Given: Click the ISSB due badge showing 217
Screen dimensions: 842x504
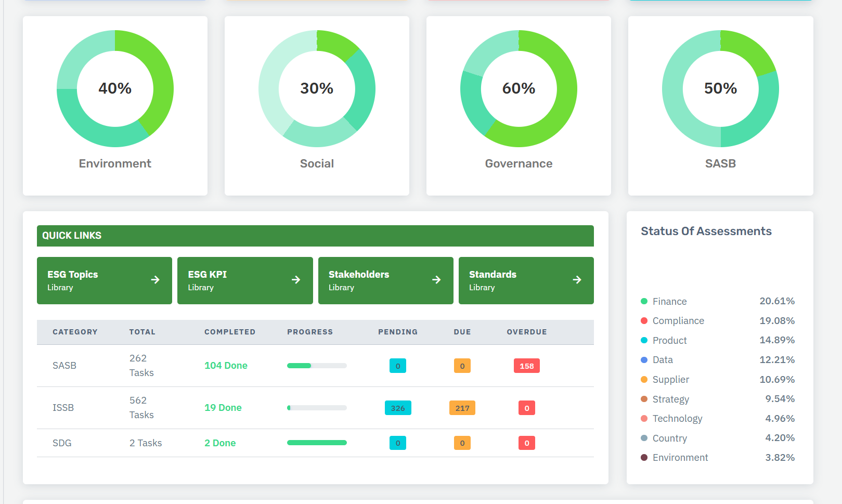Looking at the screenshot, I should 462,408.
